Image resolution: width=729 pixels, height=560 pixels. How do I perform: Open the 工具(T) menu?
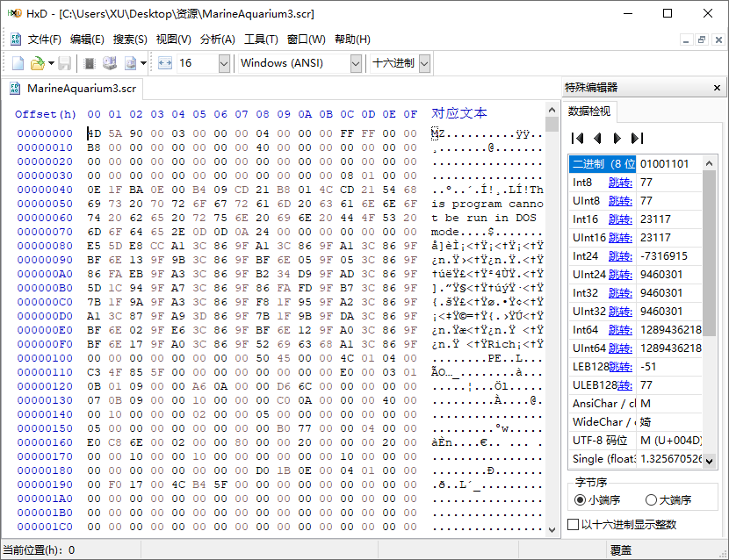tap(261, 39)
